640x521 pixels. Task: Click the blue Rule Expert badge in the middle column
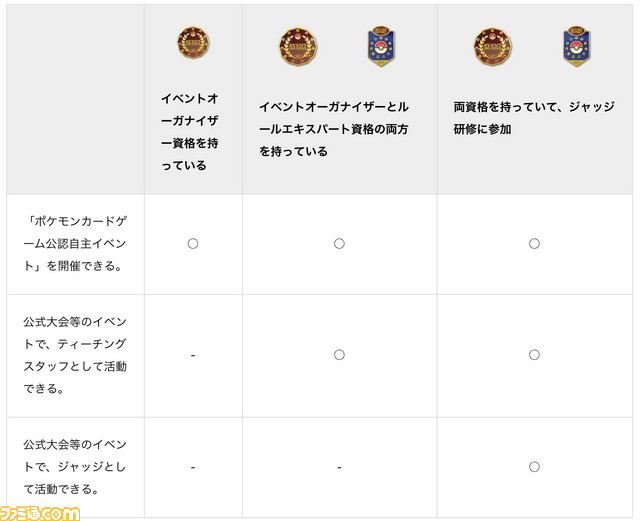click(x=381, y=46)
